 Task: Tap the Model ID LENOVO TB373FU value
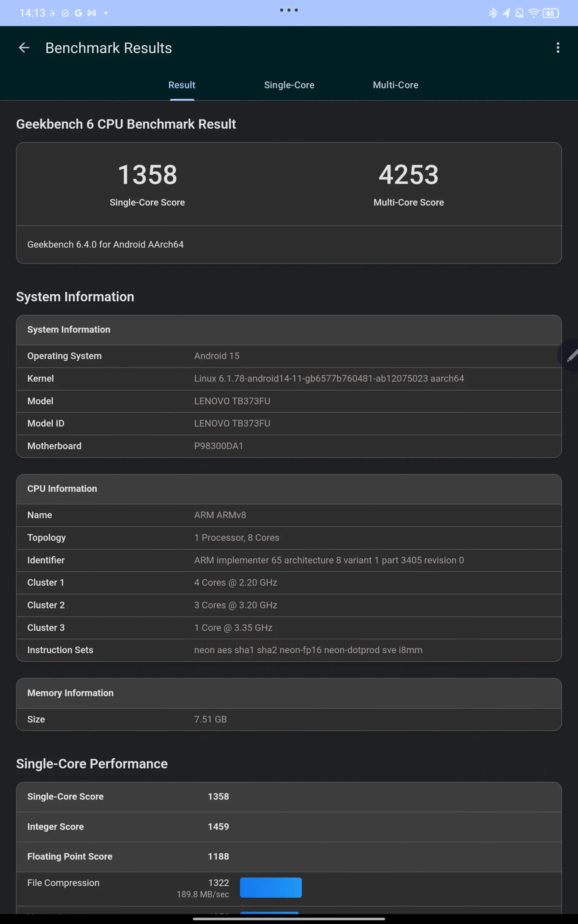pyautogui.click(x=232, y=423)
